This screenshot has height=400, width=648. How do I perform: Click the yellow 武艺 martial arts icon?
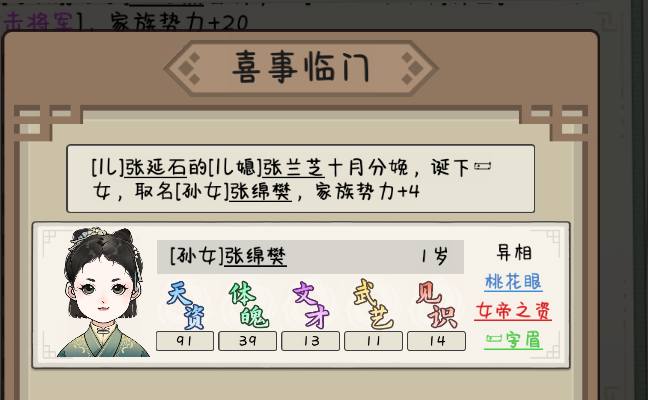[373, 305]
